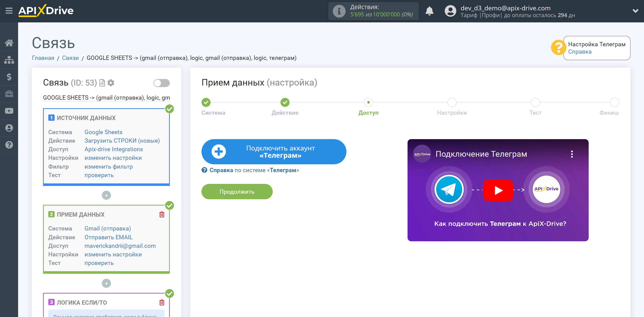Click проверить in Gmail block

tap(99, 263)
